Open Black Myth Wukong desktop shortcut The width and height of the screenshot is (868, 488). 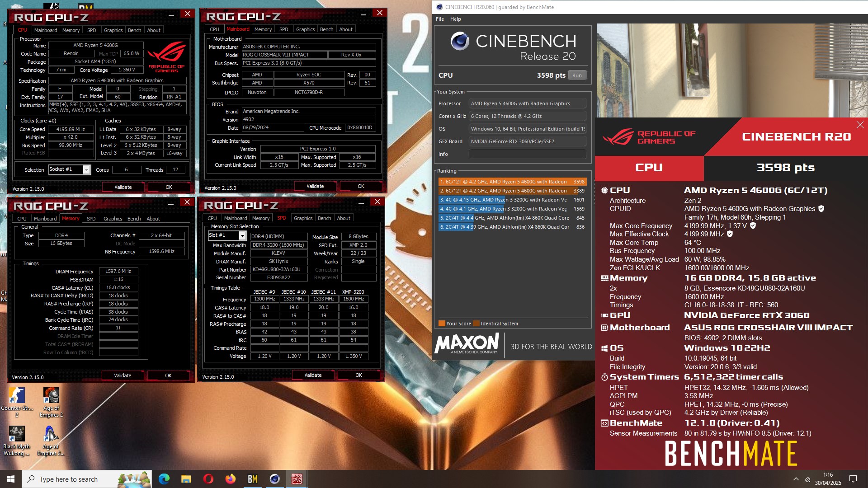click(x=17, y=441)
